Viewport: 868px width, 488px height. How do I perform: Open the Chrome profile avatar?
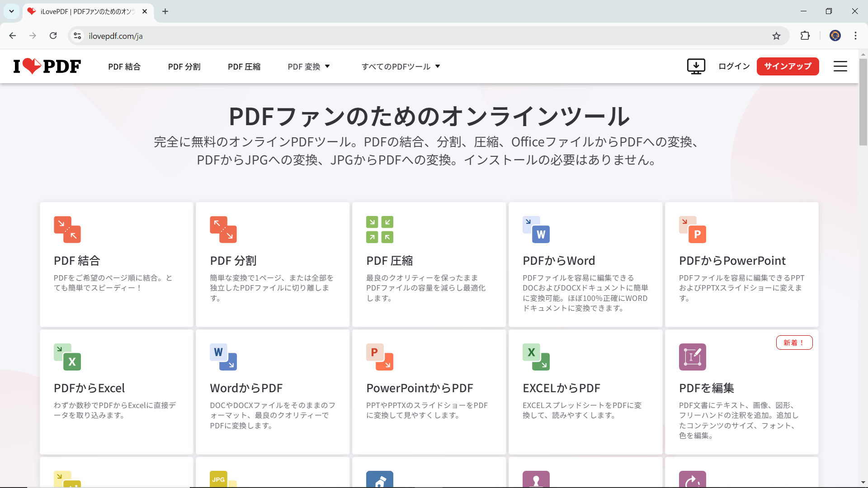[x=835, y=36]
